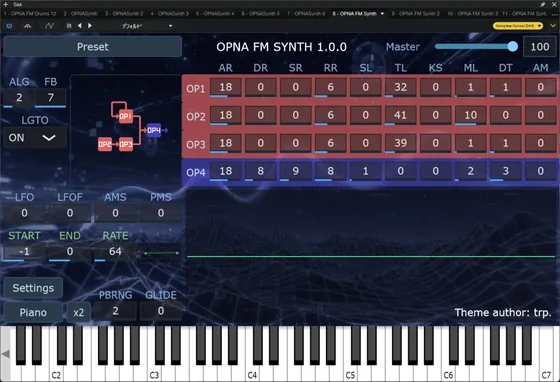Click OP4 SL value 1
Image resolution: width=560 pixels, height=382 pixels.
(366, 171)
